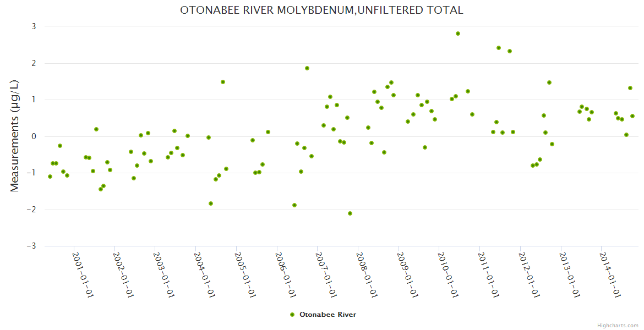Select the 2014 data point near 1.3
The width and height of the screenshot is (644, 330).
point(630,88)
